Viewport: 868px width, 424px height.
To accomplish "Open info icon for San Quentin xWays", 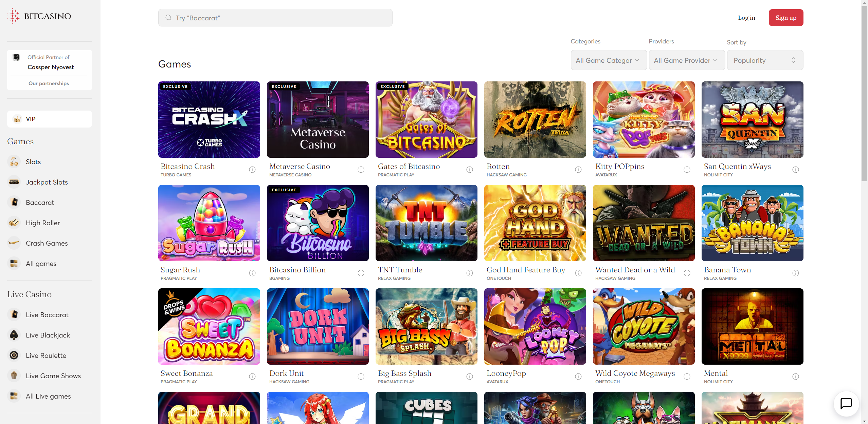I will coord(796,170).
